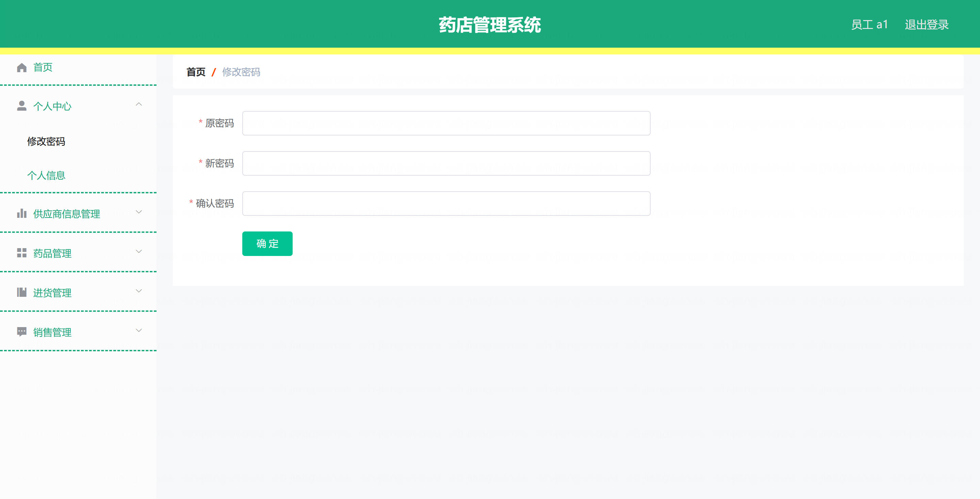Open the 进货管理 menu label
The image size is (980, 499).
click(x=52, y=293)
